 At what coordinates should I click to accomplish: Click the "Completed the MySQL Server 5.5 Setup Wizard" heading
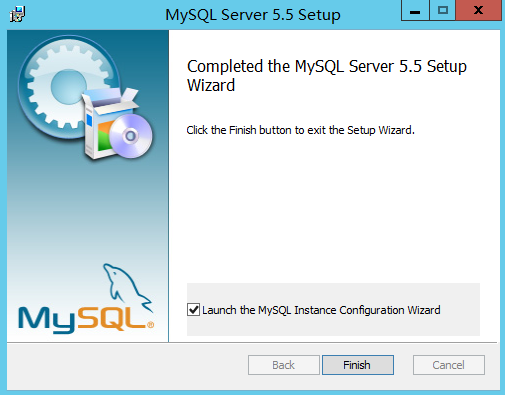pos(327,76)
